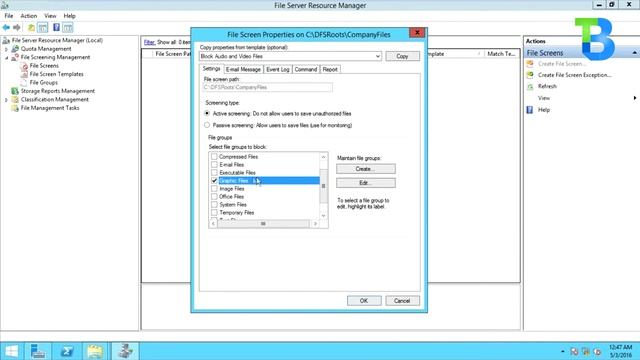This screenshot has width=640, height=360.
Task: Open File Explorer from taskbar
Action: [95, 351]
